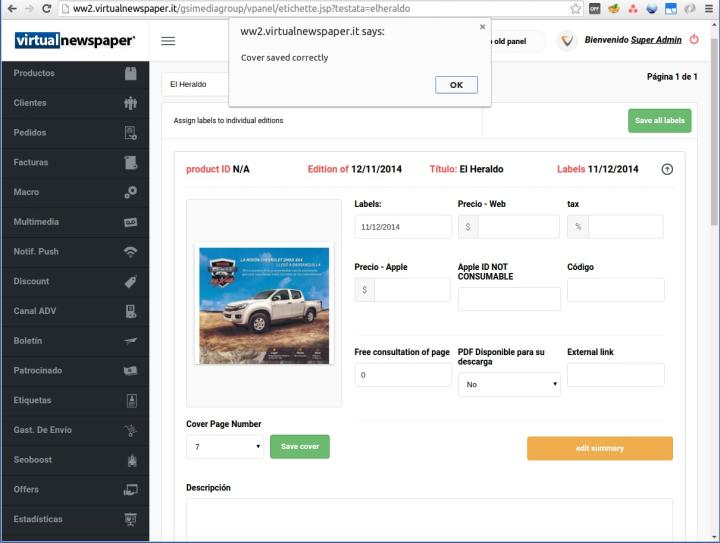Click the Seoboost rocket icon

click(132, 460)
